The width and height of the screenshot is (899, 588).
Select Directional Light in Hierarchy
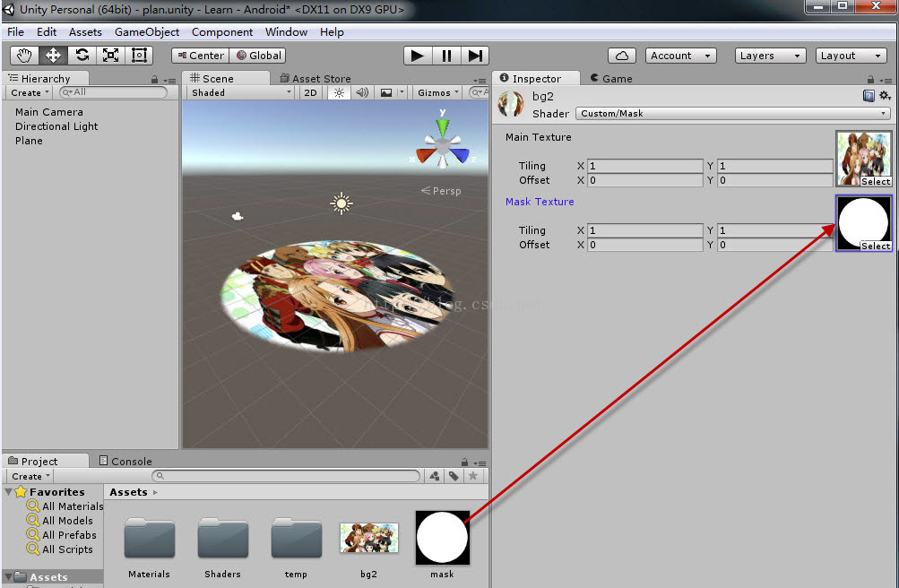tap(56, 126)
